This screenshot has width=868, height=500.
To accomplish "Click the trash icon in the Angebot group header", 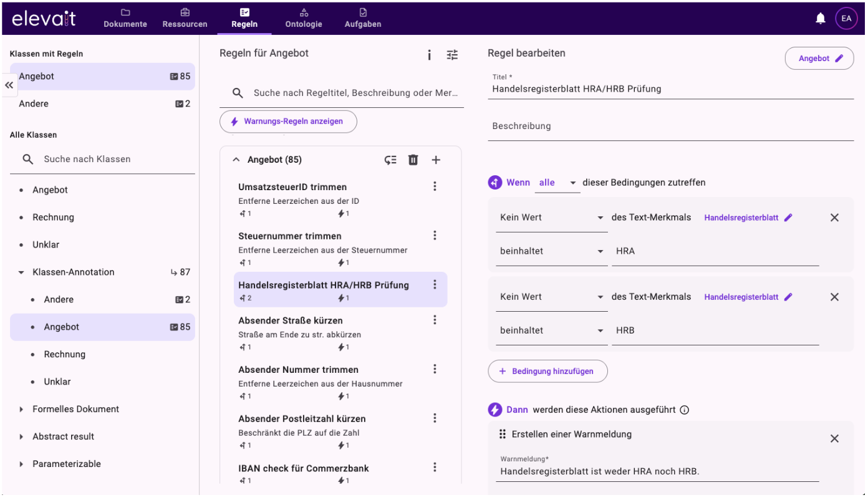I will 413,160.
